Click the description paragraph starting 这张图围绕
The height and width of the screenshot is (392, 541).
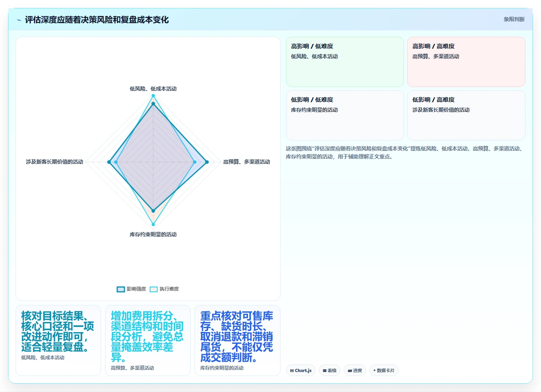[405, 152]
